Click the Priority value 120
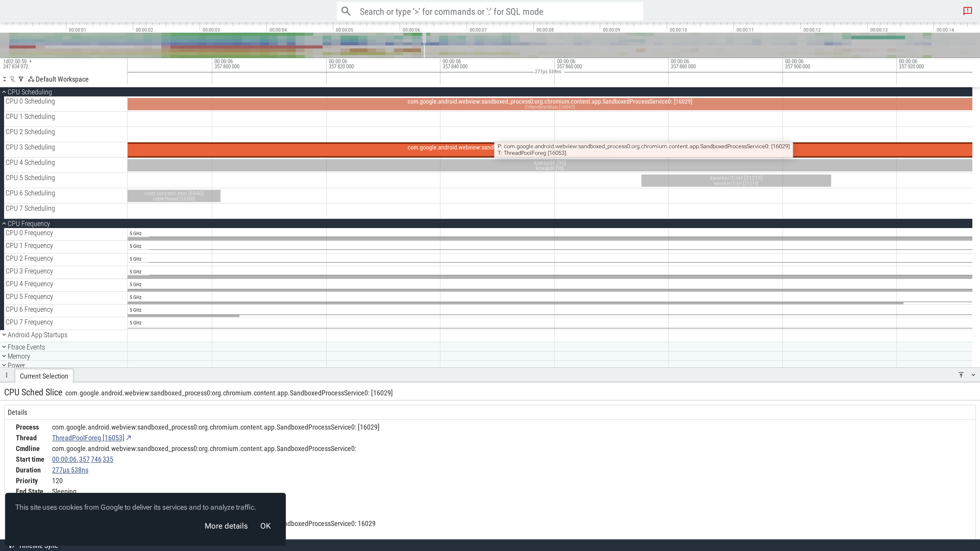980x551 pixels. click(x=57, y=481)
